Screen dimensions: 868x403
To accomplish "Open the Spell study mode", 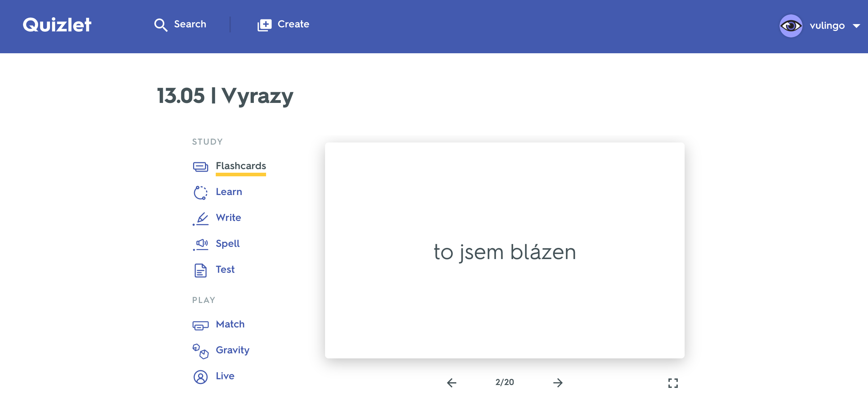I will pyautogui.click(x=228, y=244).
